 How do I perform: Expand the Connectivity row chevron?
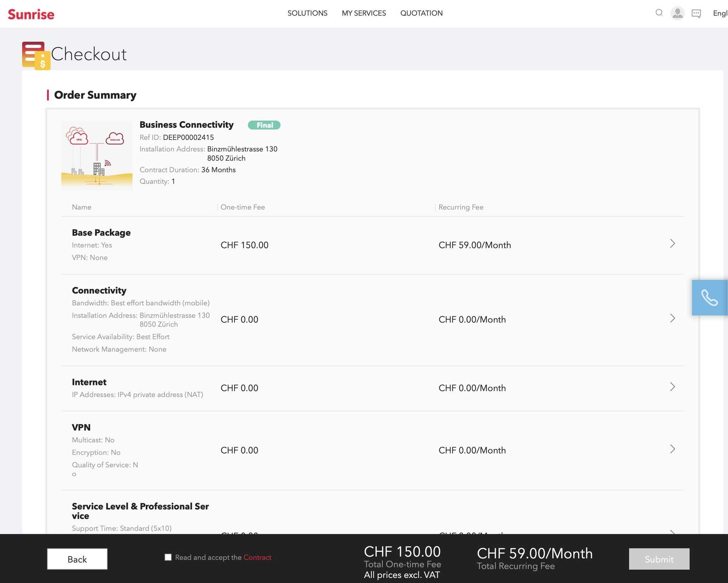[672, 318]
